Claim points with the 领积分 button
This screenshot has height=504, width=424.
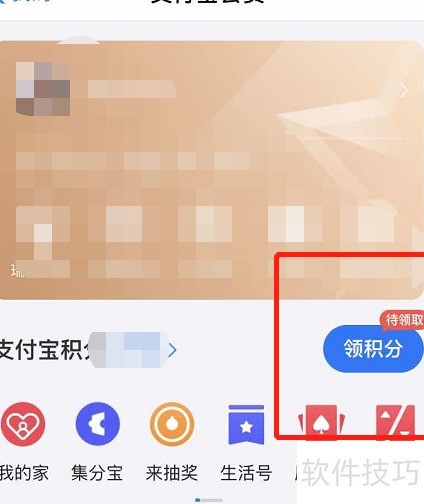pyautogui.click(x=373, y=349)
